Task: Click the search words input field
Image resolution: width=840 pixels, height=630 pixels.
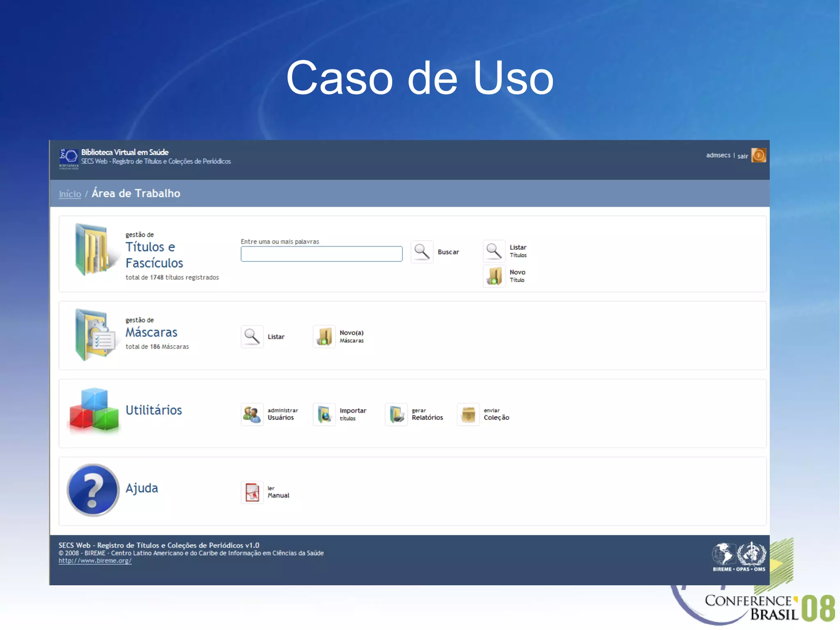Action: click(x=322, y=254)
